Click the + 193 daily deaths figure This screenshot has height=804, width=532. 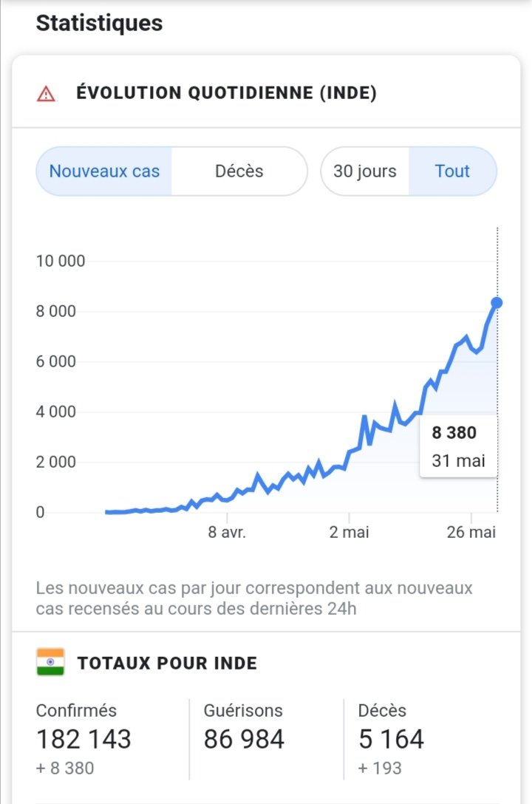[x=380, y=768]
